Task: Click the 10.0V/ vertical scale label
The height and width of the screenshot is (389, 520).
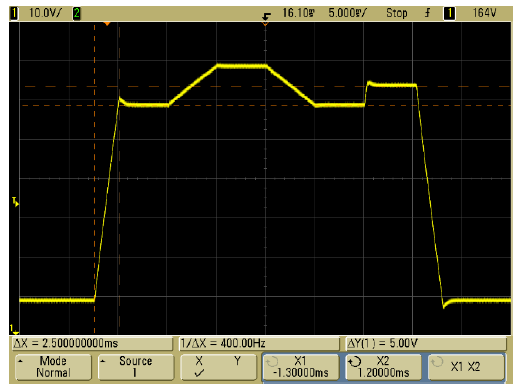Action: click(45, 13)
